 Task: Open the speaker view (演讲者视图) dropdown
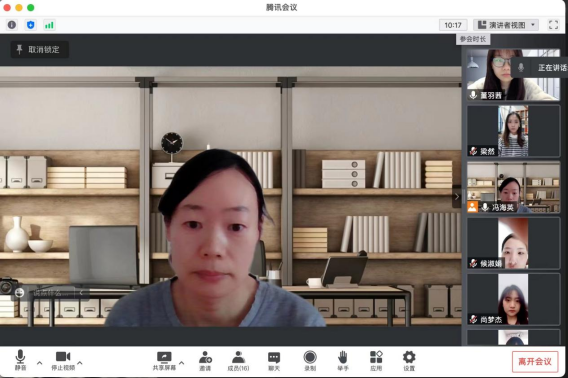coord(506,25)
